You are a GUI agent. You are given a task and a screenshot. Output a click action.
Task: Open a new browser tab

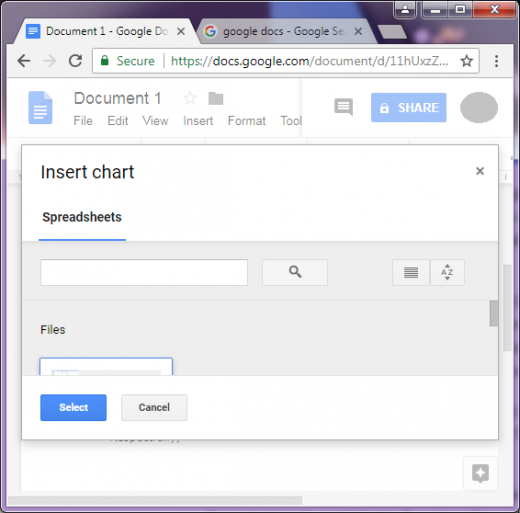click(x=392, y=32)
